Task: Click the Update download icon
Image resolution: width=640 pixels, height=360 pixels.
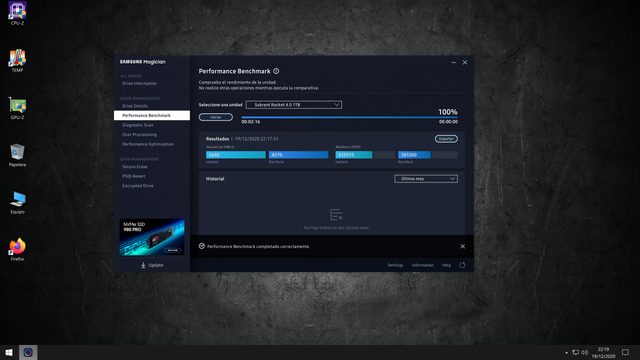Action: coord(143,265)
